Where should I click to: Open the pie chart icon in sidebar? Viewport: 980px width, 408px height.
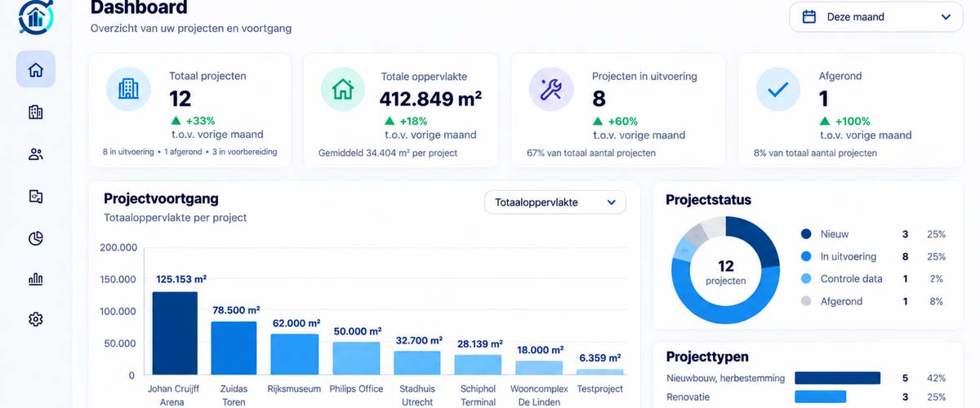[36, 238]
